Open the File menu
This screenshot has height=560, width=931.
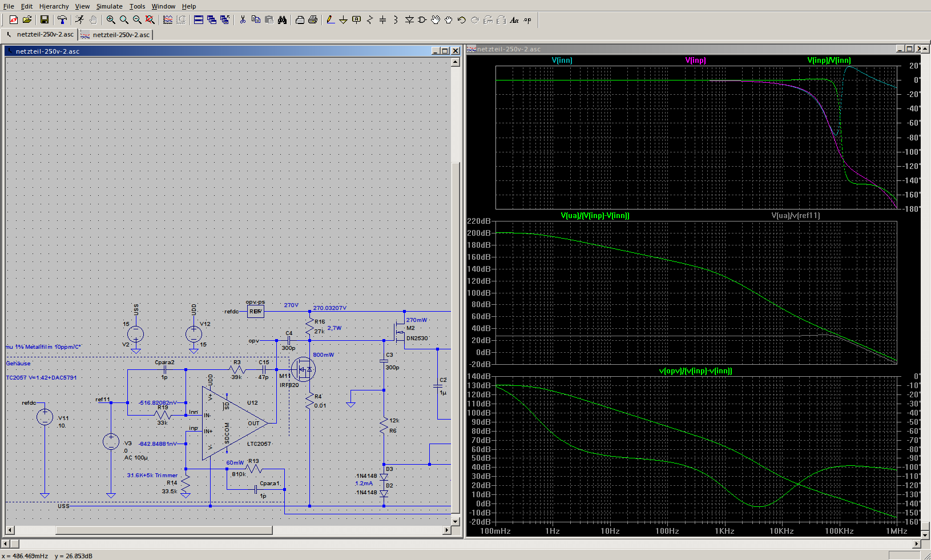point(9,6)
